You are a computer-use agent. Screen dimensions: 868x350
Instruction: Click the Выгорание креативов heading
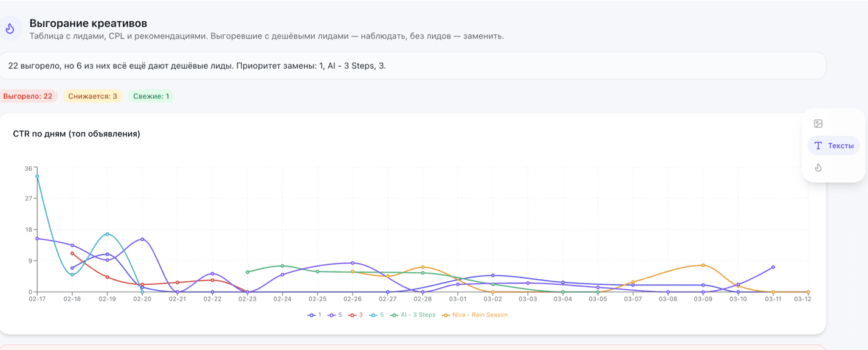tap(88, 23)
